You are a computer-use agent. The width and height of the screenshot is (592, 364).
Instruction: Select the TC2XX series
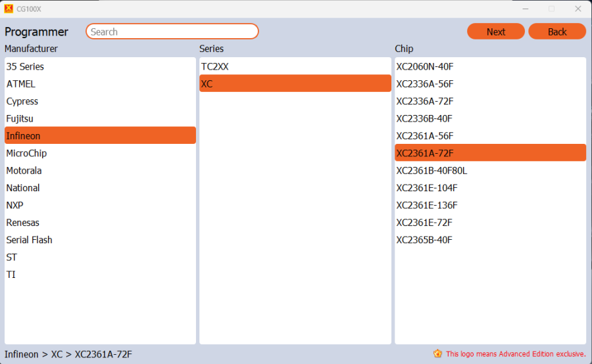[x=215, y=66]
